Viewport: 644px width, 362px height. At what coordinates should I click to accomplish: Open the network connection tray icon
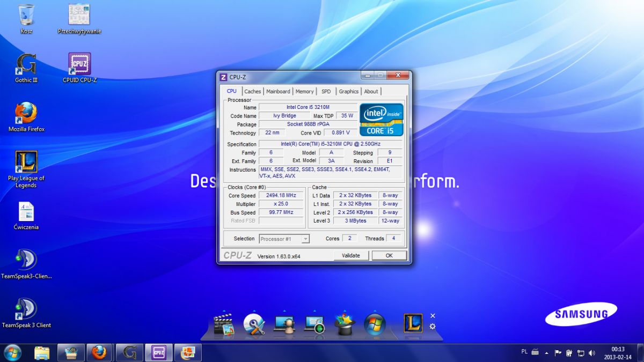580,353
